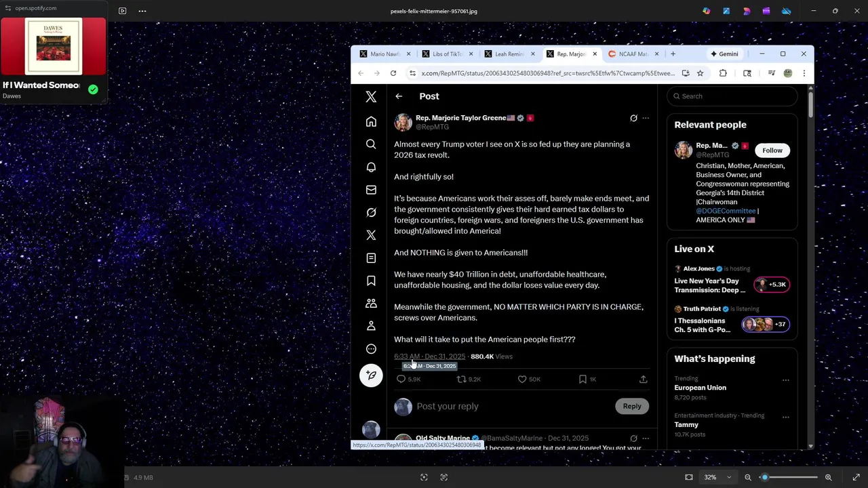Click fit-to-window icon in Photos
The height and width of the screenshot is (488, 868).
pyautogui.click(x=689, y=477)
